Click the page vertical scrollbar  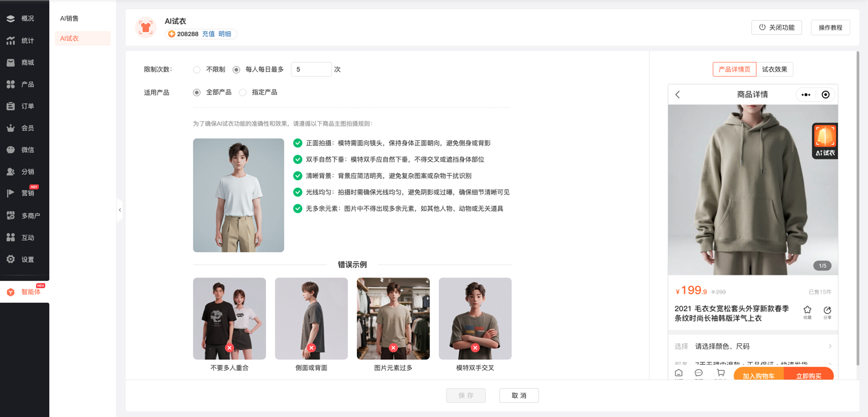[857, 208]
